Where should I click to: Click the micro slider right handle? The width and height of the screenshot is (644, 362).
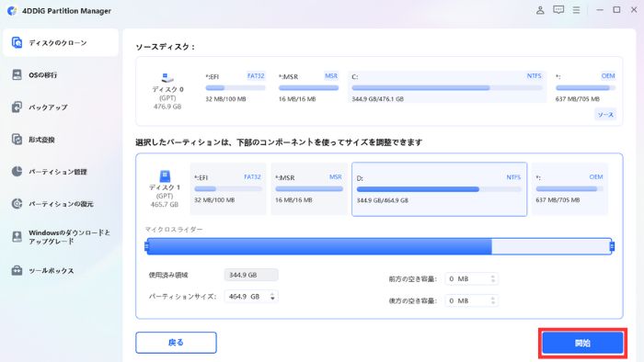(x=612, y=246)
